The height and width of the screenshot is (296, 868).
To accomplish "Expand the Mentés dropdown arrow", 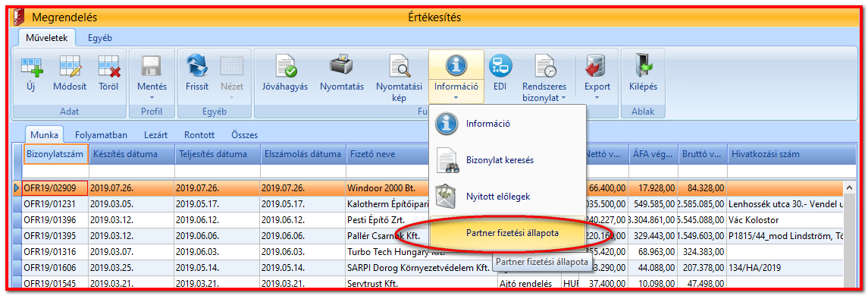I will pyautogui.click(x=152, y=98).
